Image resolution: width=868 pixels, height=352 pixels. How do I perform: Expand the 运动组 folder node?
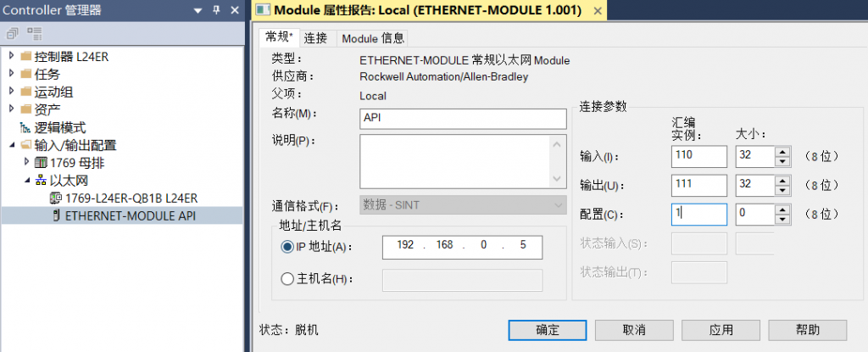pos(12,92)
